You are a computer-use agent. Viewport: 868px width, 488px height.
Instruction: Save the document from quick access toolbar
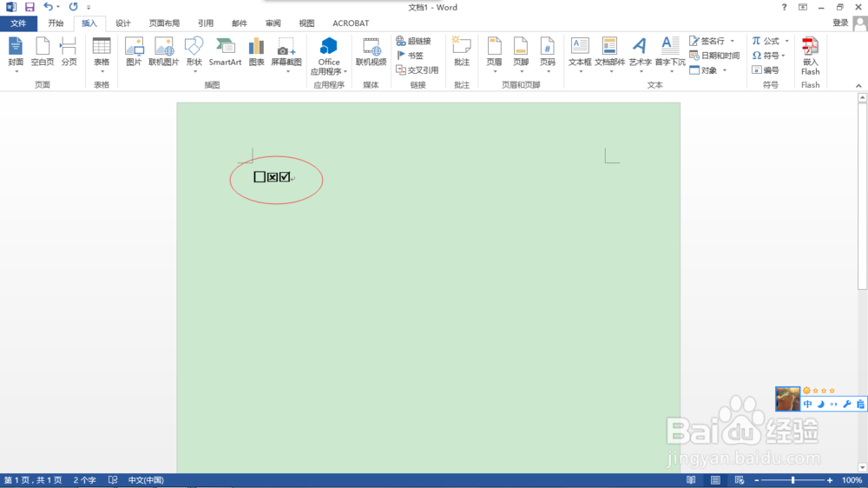tap(30, 7)
